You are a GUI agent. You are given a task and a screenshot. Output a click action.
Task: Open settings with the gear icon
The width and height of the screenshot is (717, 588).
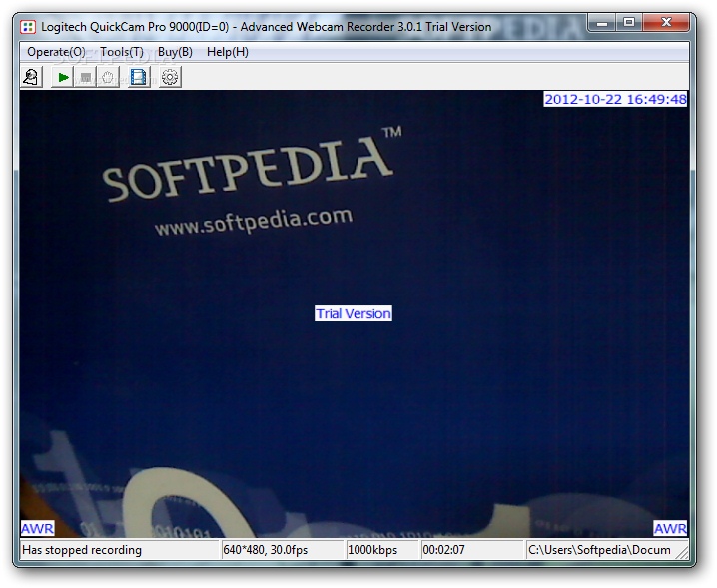click(x=170, y=77)
